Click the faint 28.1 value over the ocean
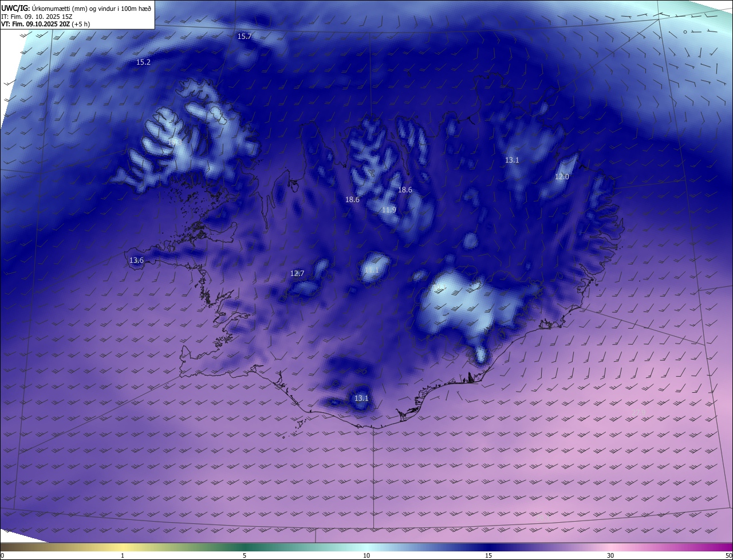This screenshot has height=560, width=733. click(542, 517)
